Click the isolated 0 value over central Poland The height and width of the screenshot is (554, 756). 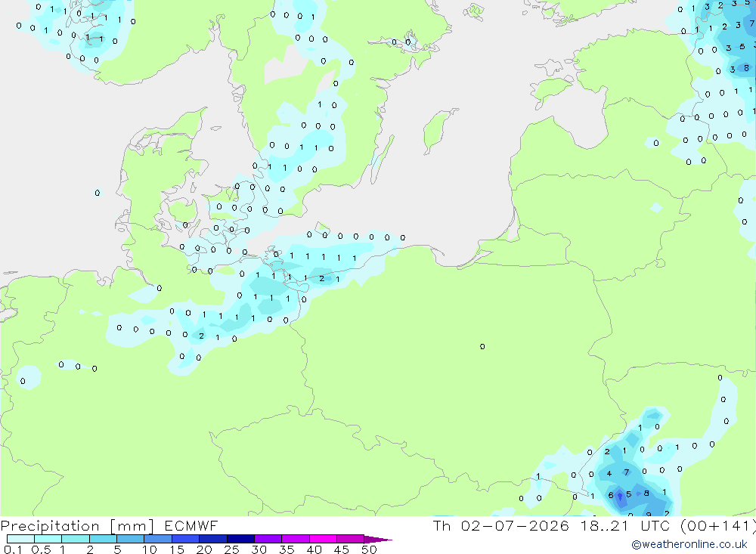(482, 347)
